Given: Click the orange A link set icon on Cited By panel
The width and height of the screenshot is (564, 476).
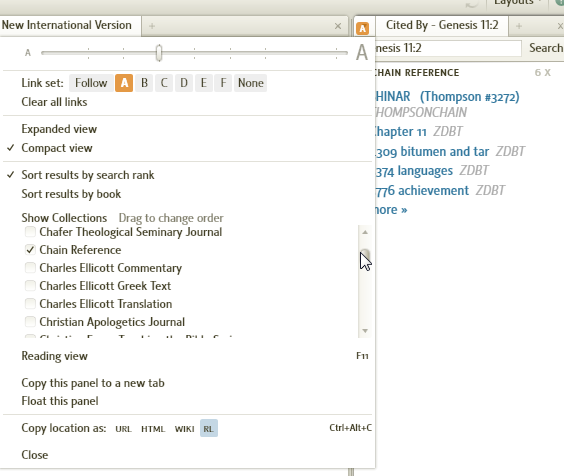Looking at the screenshot, I should coord(363,28).
